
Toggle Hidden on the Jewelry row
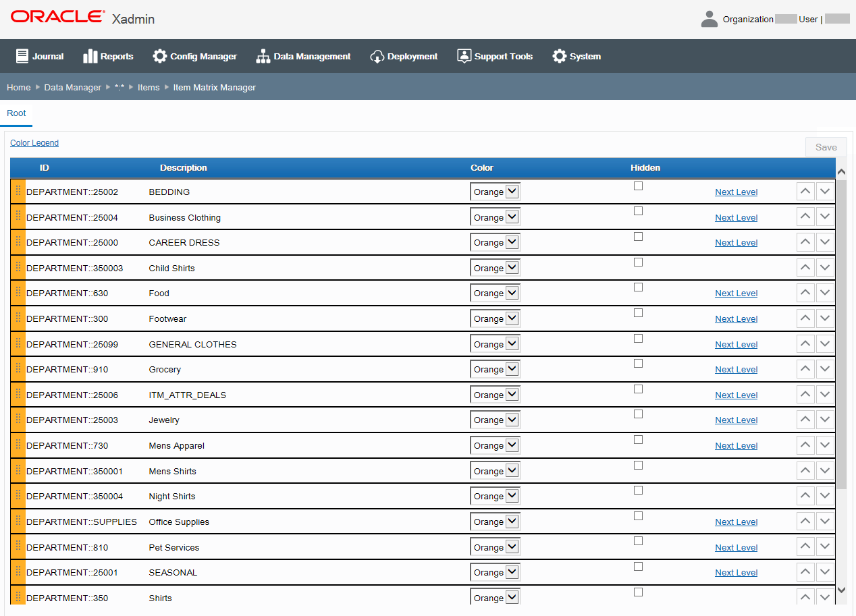(x=638, y=414)
